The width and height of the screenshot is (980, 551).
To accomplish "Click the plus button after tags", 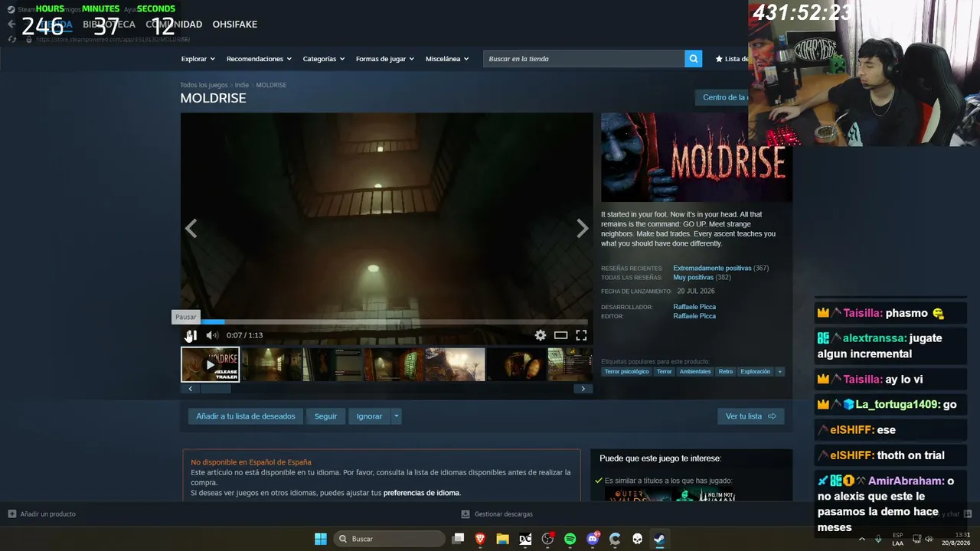I will tap(780, 372).
